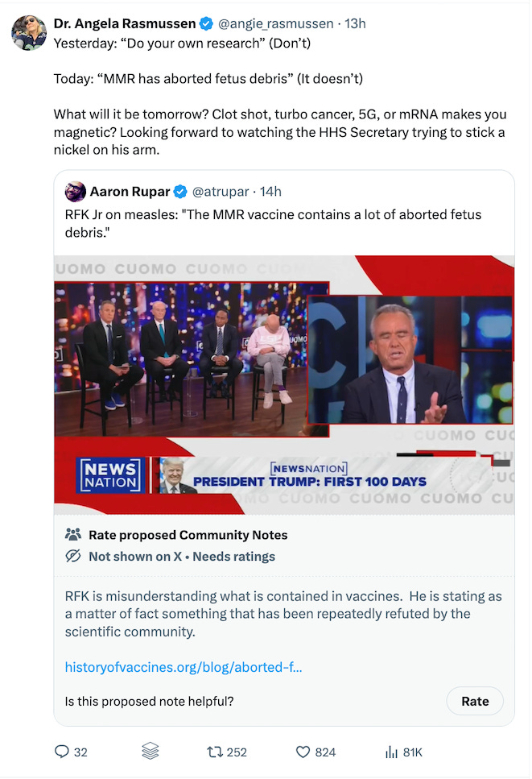Open the quoted tweet text about MMR vaccine

[273, 224]
